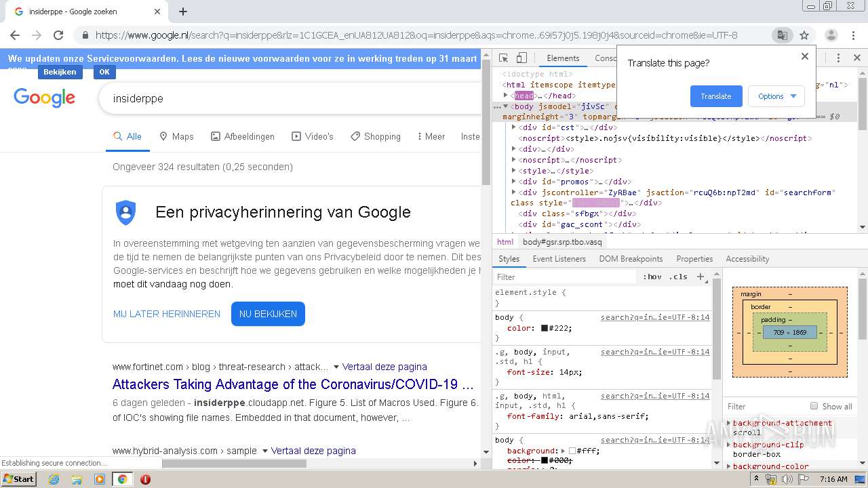Toggle the .cls element classes panel
The image size is (868, 488).
(x=678, y=277)
